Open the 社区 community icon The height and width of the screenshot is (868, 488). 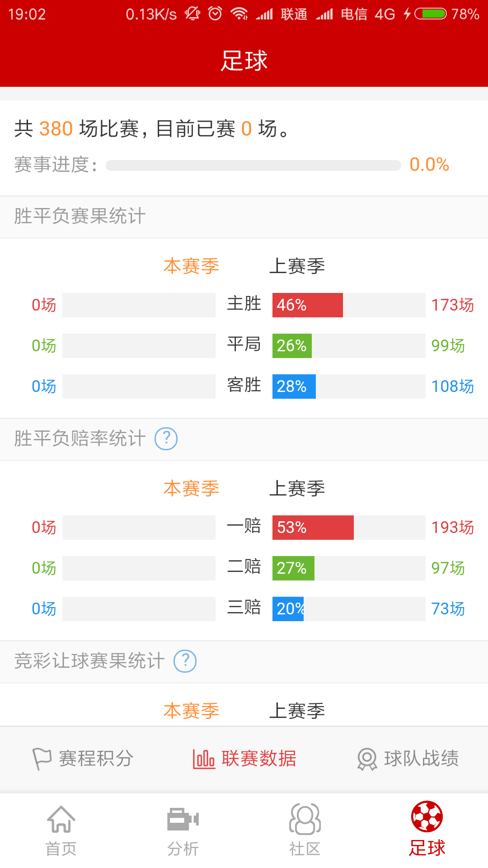tap(305, 819)
